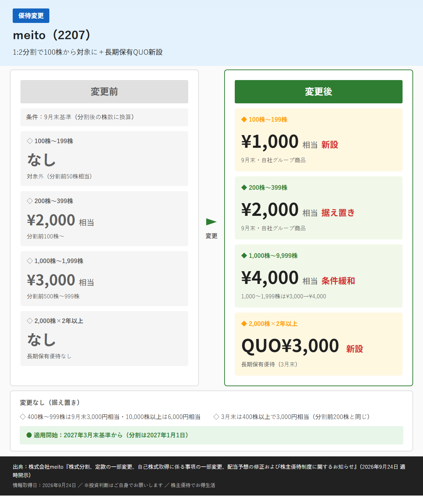Click the ¥2,000 amount in 変更後
The height and width of the screenshot is (504, 423).
[270, 210]
